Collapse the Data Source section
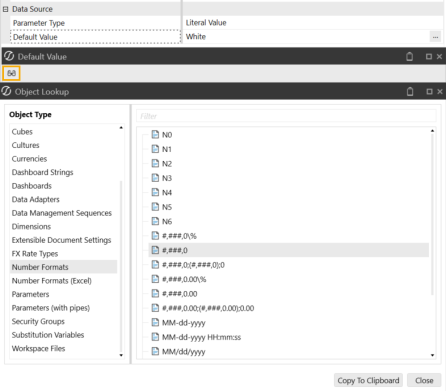The width and height of the screenshot is (446, 391). [x=5, y=9]
